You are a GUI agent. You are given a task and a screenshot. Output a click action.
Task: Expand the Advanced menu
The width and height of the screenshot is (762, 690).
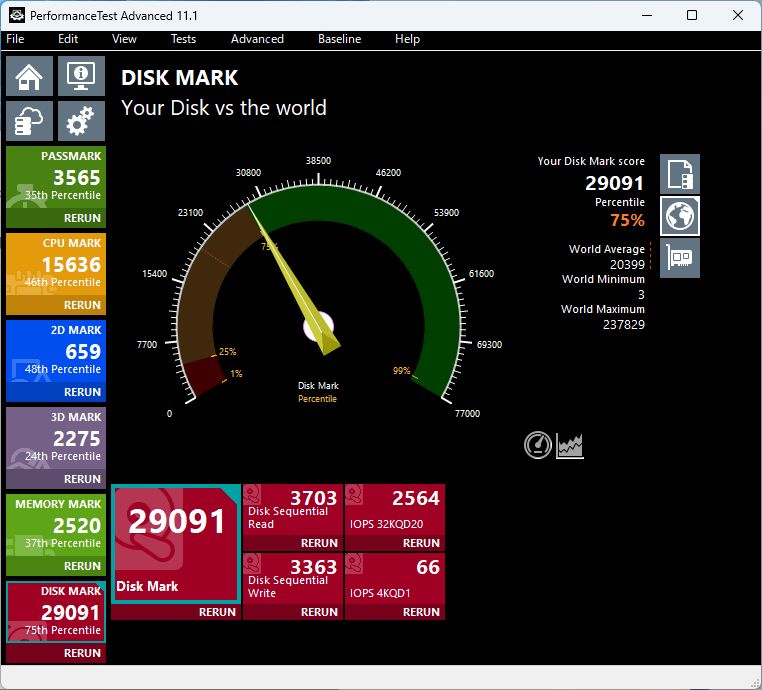[257, 39]
